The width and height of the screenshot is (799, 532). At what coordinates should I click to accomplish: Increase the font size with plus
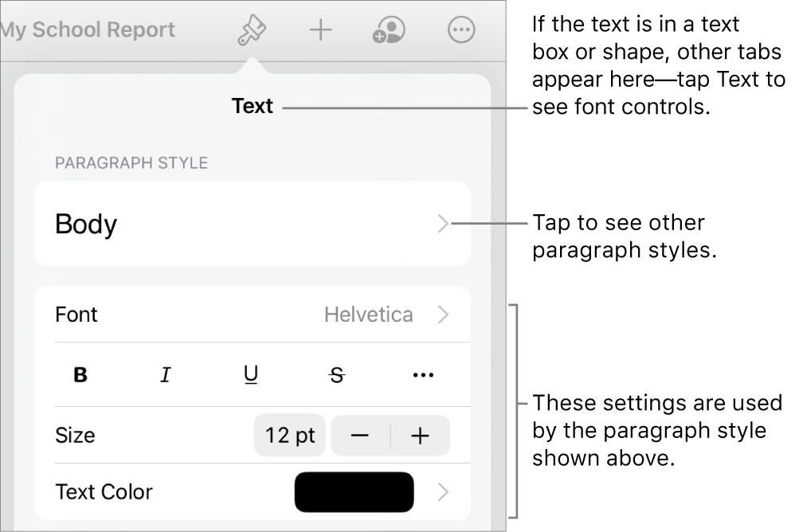tap(420, 435)
